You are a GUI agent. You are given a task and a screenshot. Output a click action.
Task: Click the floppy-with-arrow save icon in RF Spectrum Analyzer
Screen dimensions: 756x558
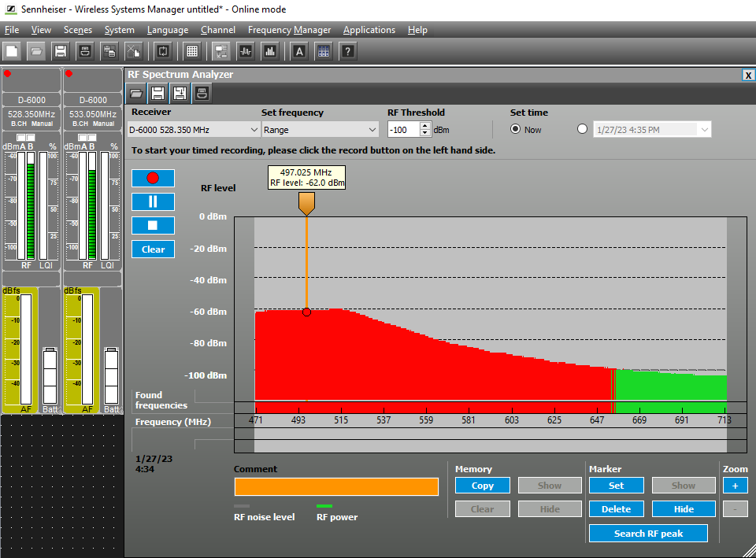coord(180,93)
